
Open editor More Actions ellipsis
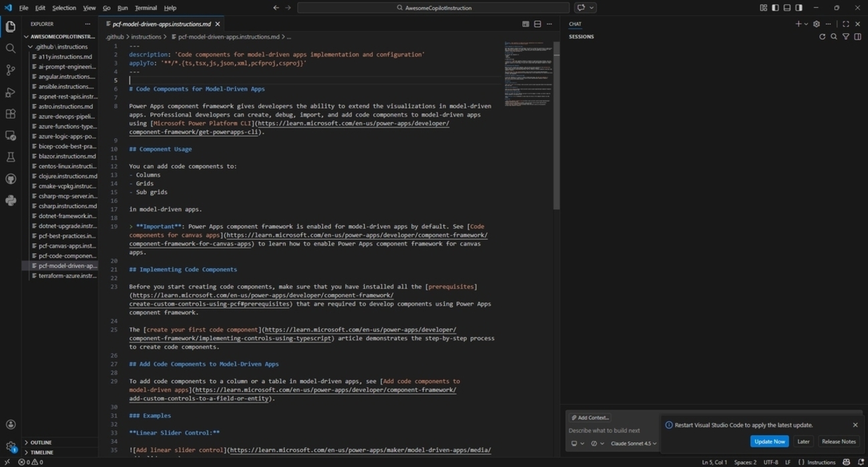pos(550,24)
